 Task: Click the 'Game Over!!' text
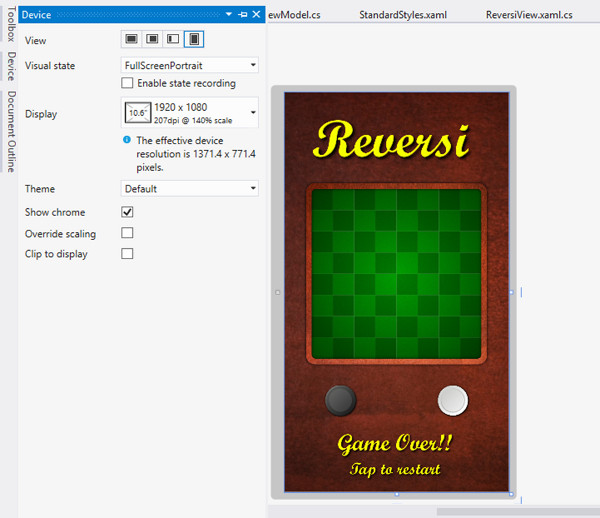coord(395,444)
